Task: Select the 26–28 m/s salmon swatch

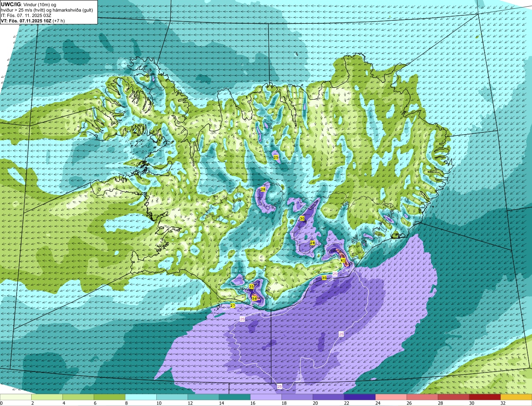Action: click(x=423, y=397)
